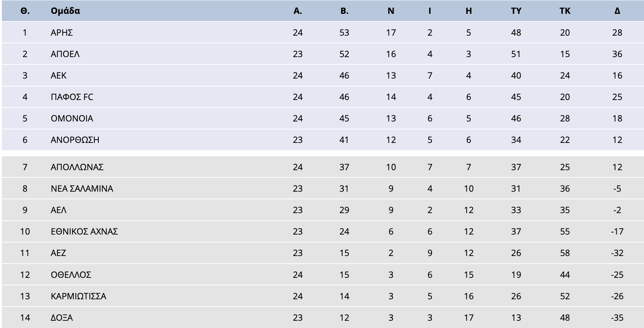The height and width of the screenshot is (328, 644).
Task: Click the ΤΚ goals-against header
Action: click(x=565, y=11)
